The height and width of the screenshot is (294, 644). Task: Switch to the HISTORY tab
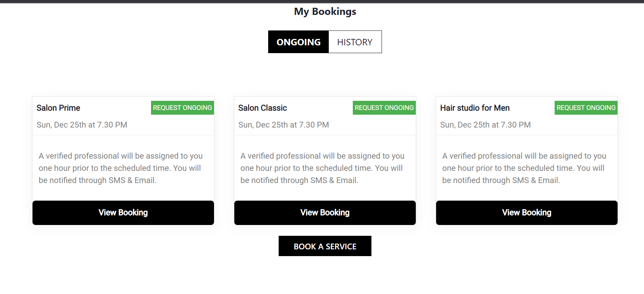[x=355, y=42]
